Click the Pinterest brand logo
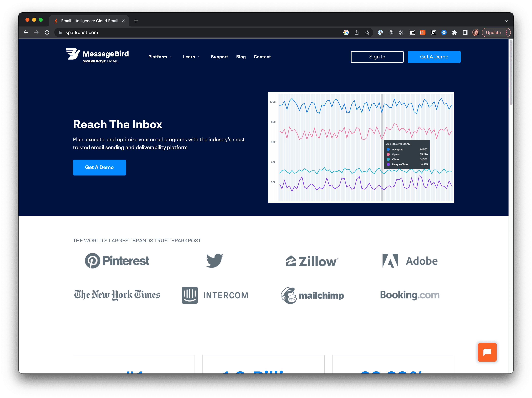The width and height of the screenshot is (532, 398). click(117, 261)
